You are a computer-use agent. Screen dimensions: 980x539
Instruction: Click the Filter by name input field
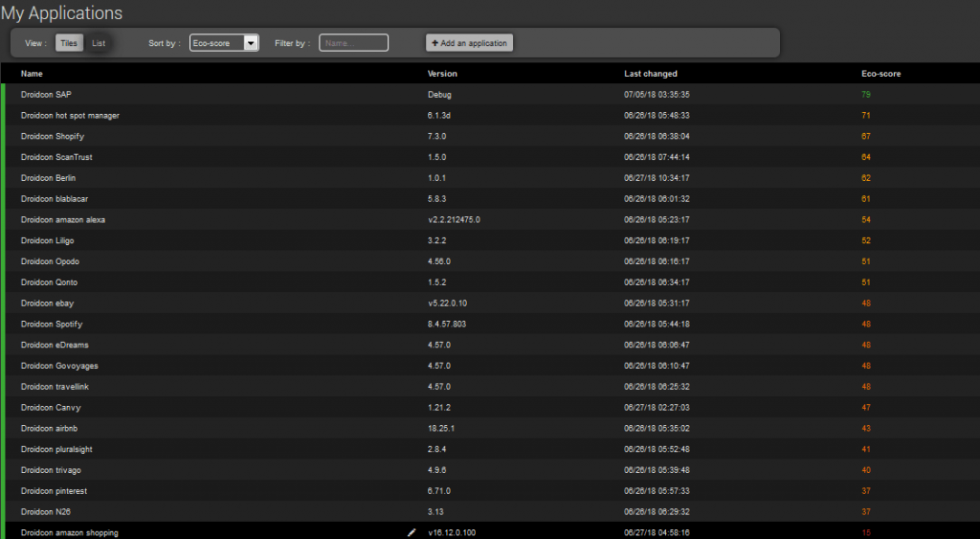(354, 43)
